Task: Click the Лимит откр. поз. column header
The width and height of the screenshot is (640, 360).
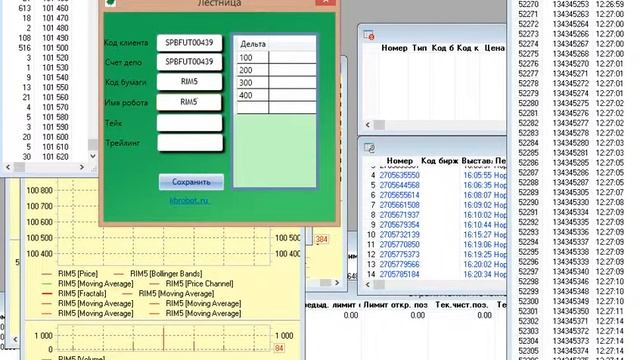Action: pyautogui.click(x=396, y=305)
